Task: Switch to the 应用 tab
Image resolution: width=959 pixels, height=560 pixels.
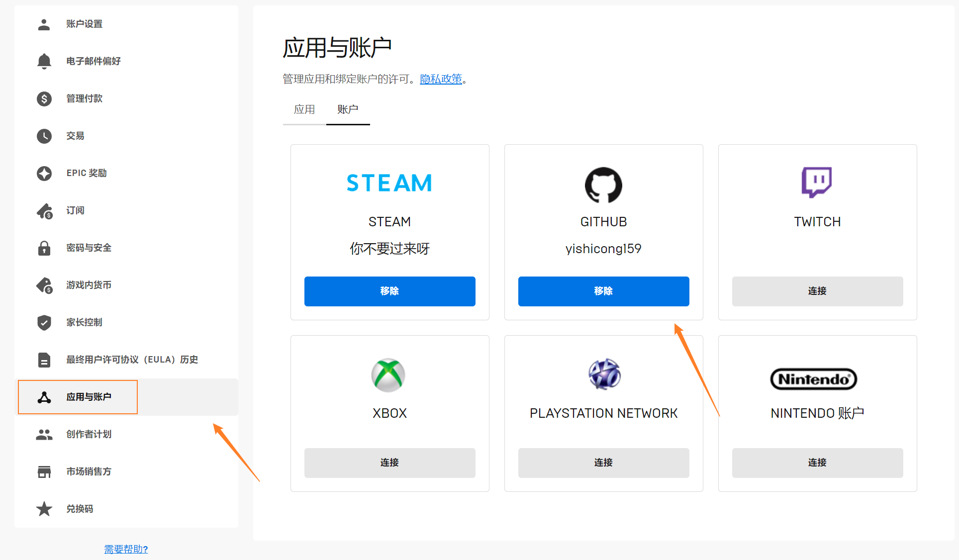Action: (x=304, y=109)
